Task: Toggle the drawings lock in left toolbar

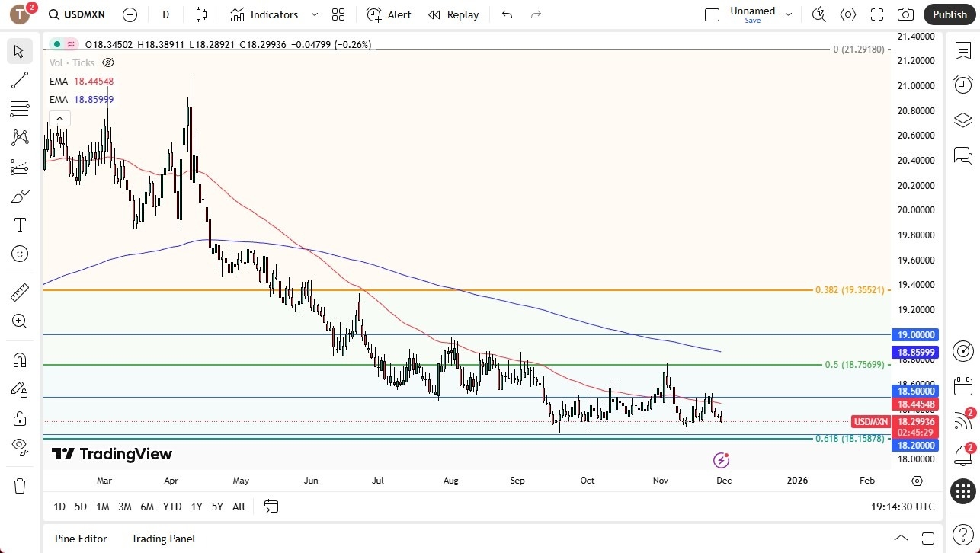Action: point(20,418)
